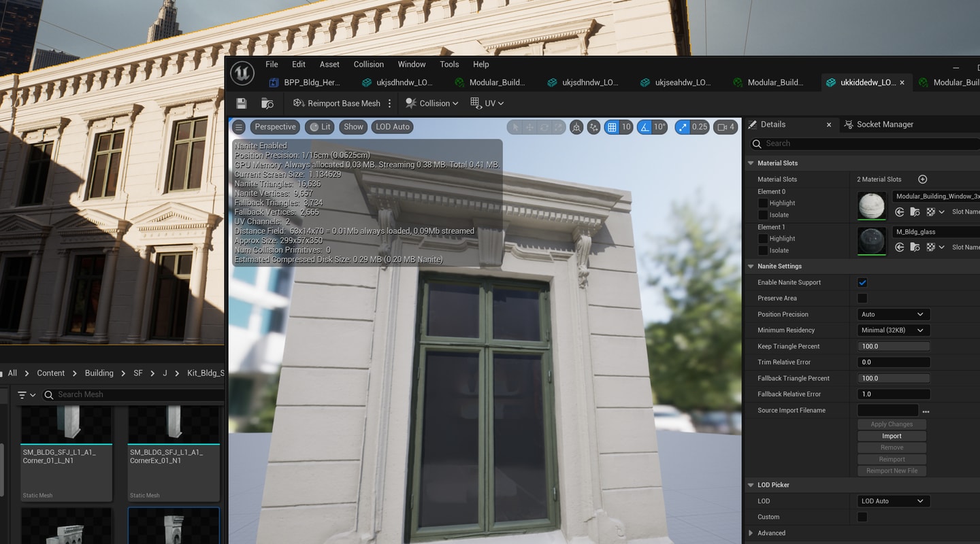This screenshot has height=544, width=980.
Task: Click the toolbar's browse-to-asset folder icon
Action: pos(267,103)
